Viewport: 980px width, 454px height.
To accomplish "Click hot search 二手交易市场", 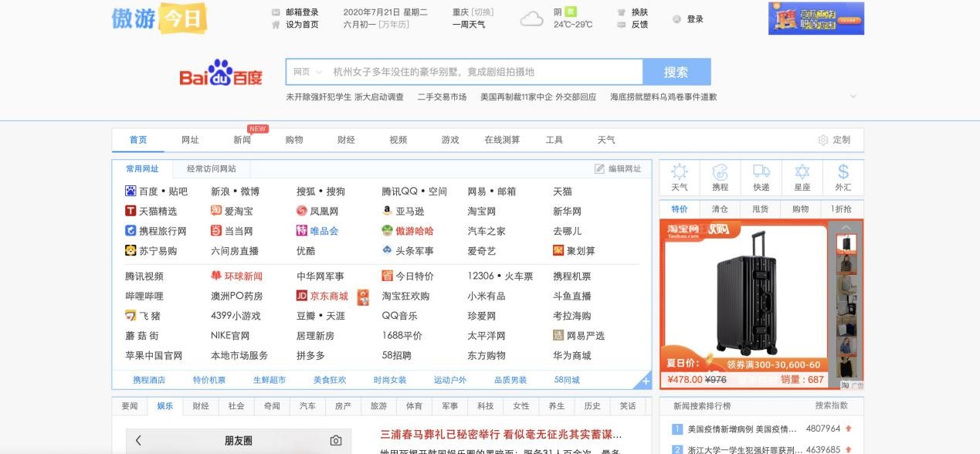I will pyautogui.click(x=442, y=97).
